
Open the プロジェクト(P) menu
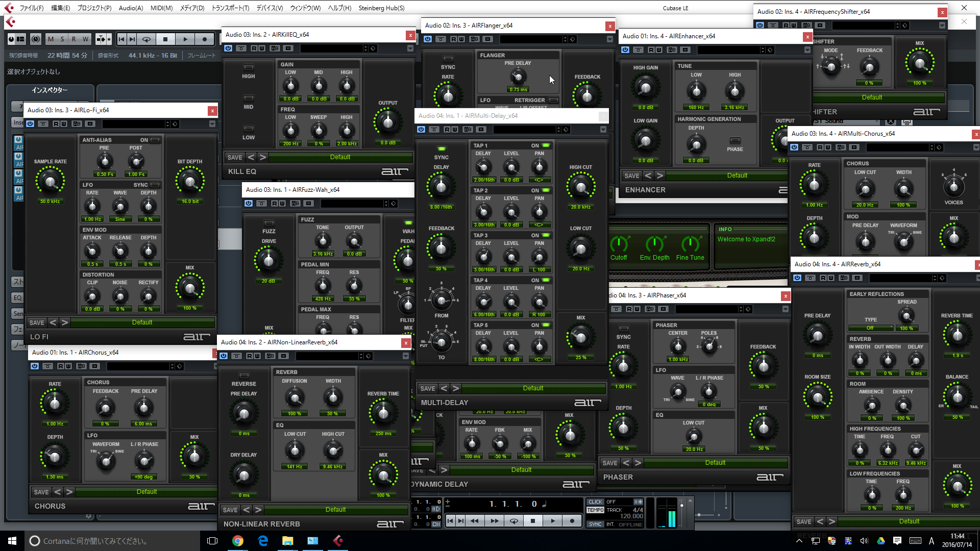[x=94, y=8]
